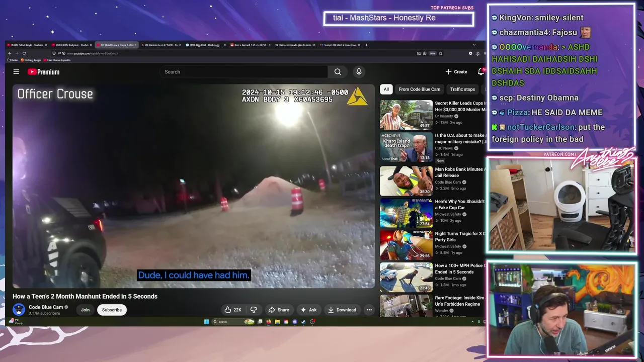Share the manhunt video
Viewport: 644px width, 362px height.
pos(279,310)
